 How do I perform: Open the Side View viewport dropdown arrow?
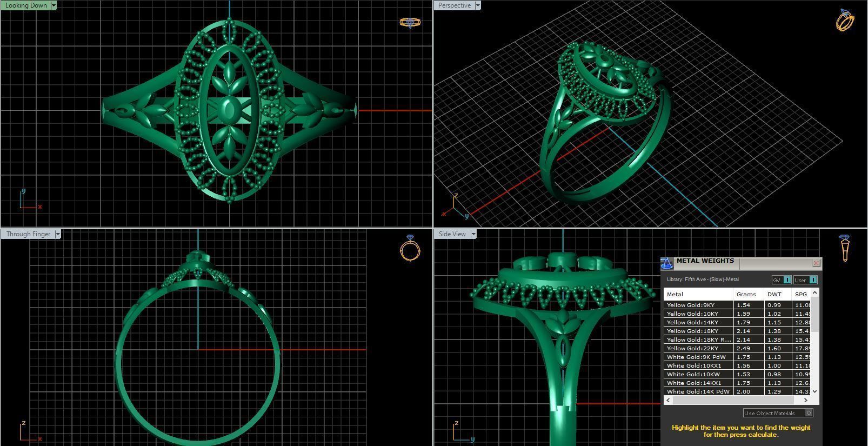pos(473,234)
